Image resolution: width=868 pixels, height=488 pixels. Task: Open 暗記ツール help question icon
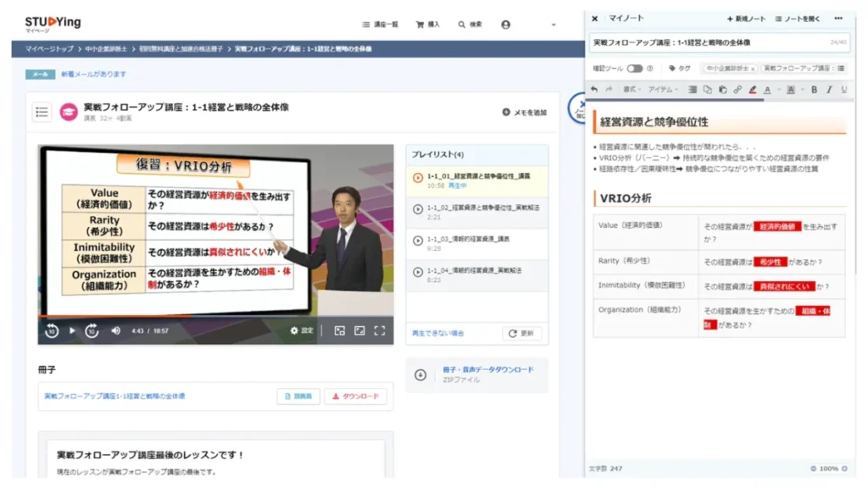650,69
